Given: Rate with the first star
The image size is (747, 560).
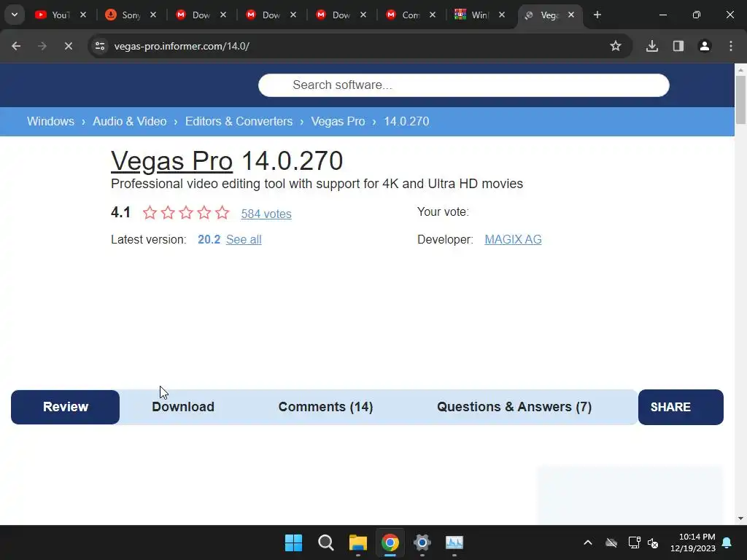Looking at the screenshot, I should pyautogui.click(x=150, y=212).
